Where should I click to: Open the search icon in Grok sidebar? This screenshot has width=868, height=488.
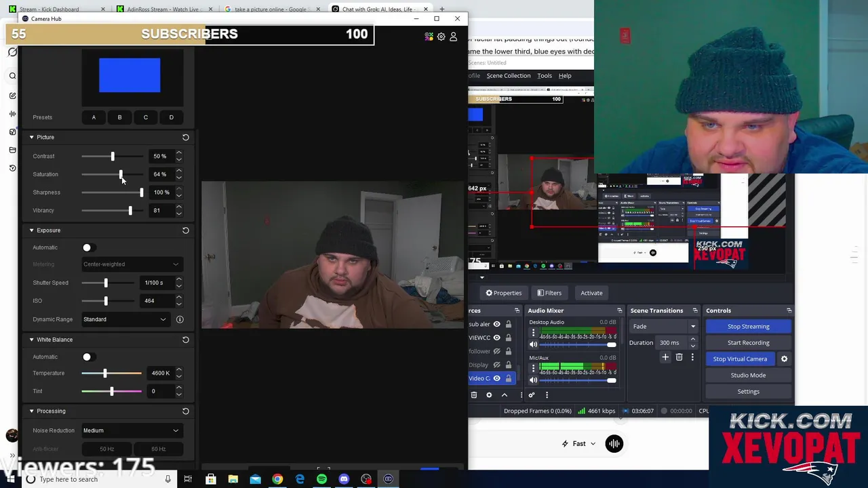click(12, 76)
